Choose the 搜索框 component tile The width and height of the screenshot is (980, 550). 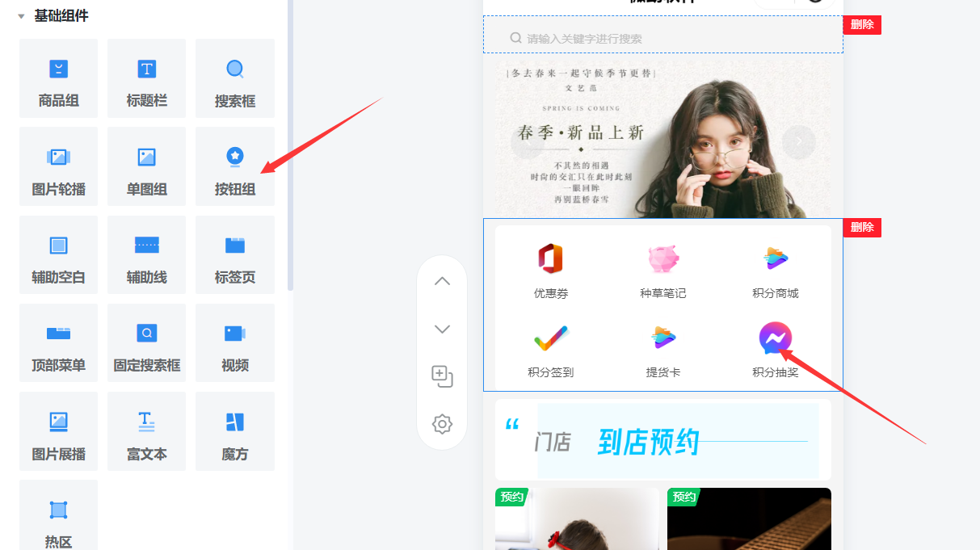click(x=235, y=79)
